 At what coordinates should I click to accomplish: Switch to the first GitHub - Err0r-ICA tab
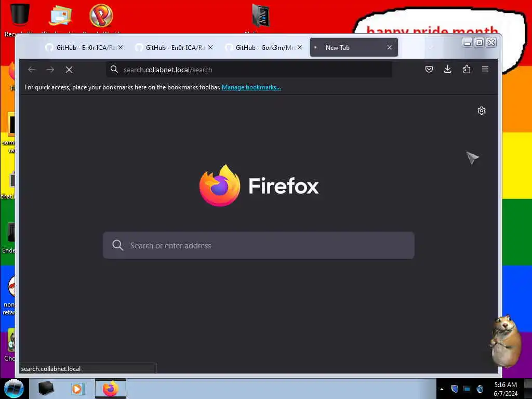tap(85, 47)
